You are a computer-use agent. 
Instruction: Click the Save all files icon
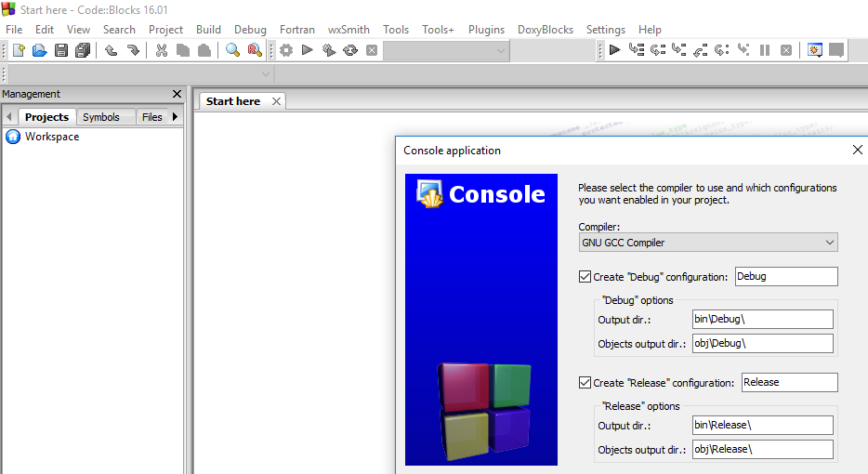[83, 50]
